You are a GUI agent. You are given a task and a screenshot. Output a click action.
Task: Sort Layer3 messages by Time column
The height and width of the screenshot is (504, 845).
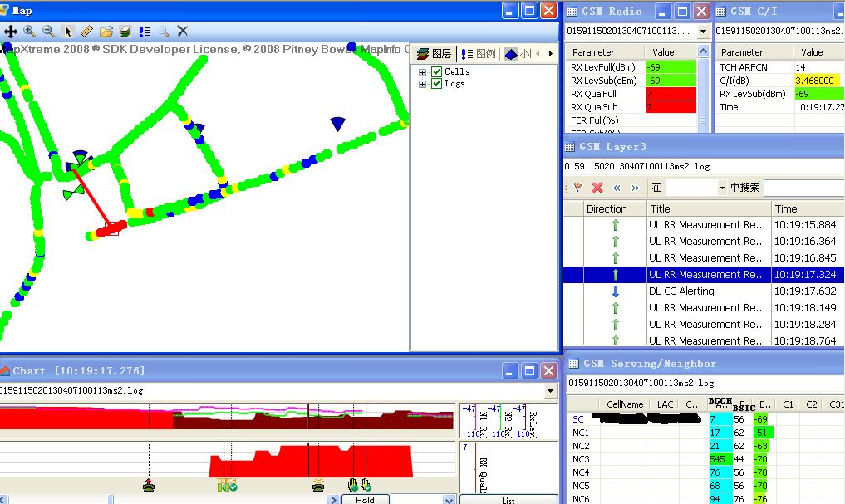point(808,209)
